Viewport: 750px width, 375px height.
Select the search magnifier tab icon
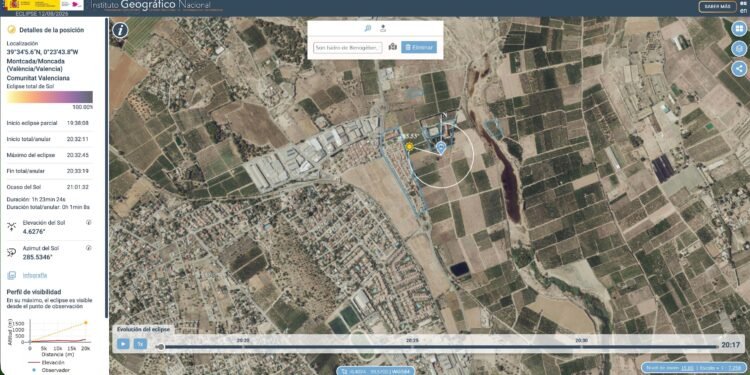367,28
